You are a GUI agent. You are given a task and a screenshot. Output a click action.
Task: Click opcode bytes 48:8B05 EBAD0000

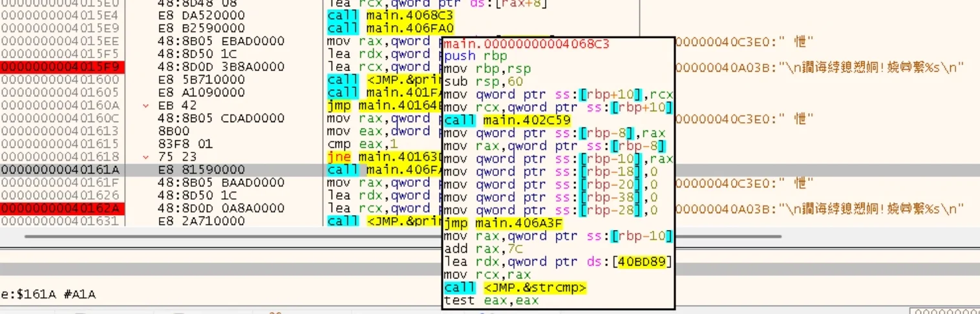pos(221,41)
